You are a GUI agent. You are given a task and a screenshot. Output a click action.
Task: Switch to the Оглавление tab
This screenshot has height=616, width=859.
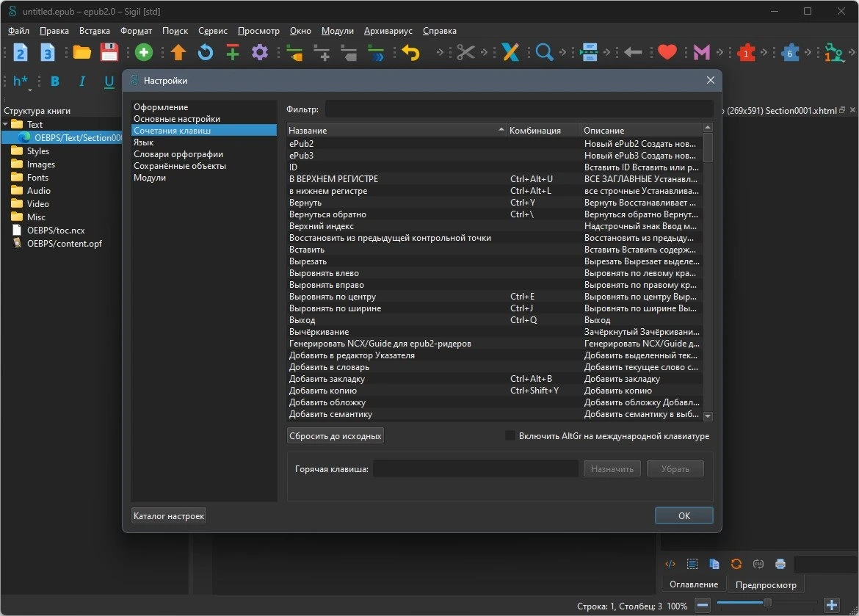(694, 584)
